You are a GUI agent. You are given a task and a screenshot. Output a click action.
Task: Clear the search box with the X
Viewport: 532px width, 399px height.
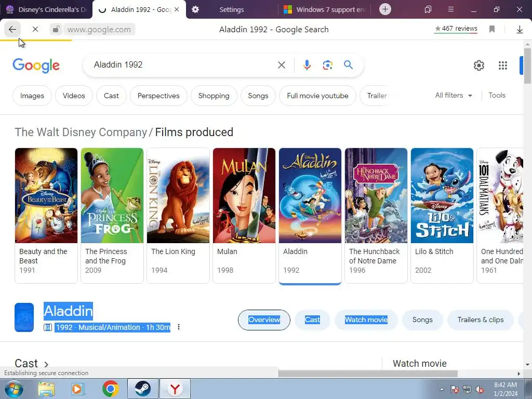click(281, 65)
